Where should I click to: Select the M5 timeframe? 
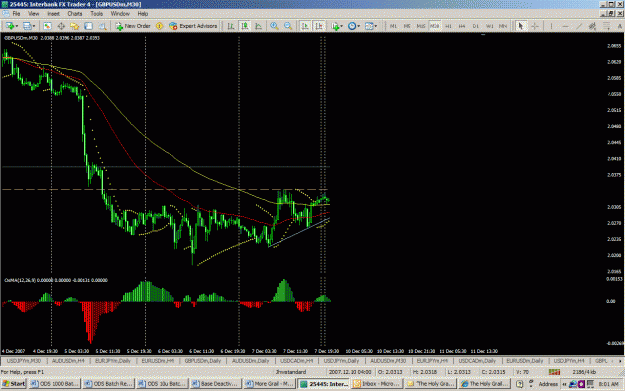(x=407, y=26)
